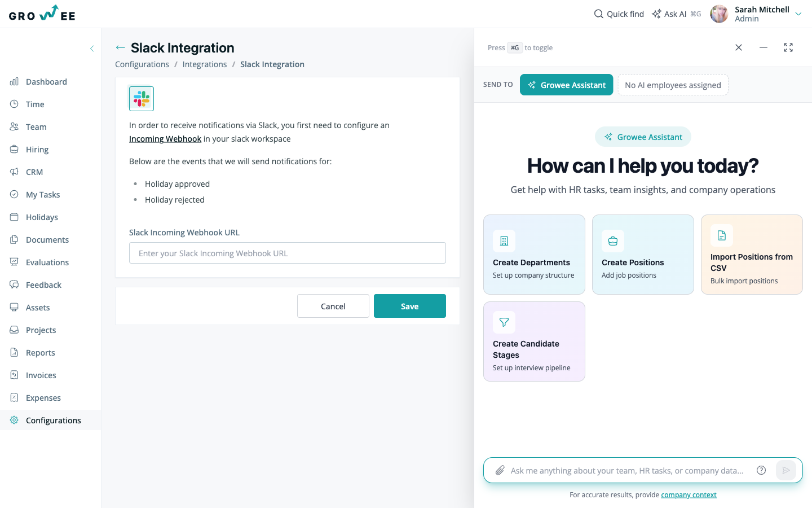Go to the Team page

coord(36,127)
